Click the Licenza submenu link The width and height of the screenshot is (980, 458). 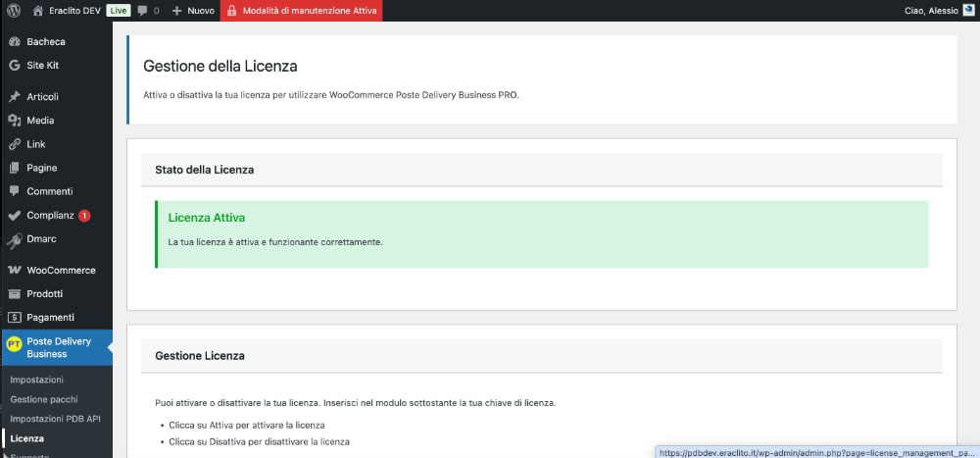point(26,438)
